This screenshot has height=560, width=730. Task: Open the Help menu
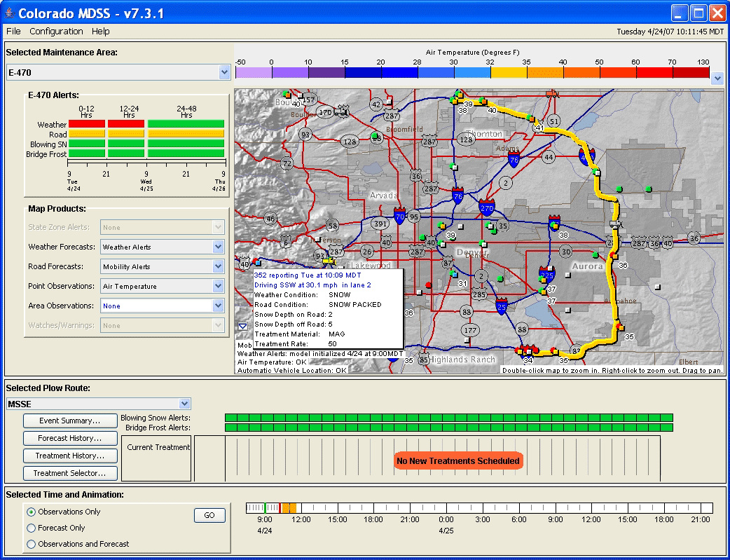pyautogui.click(x=100, y=32)
